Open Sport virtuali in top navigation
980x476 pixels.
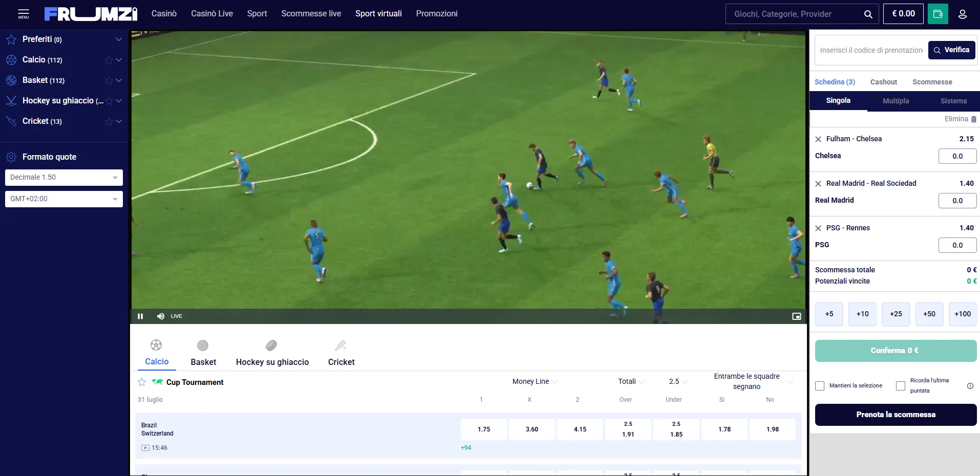pos(378,14)
